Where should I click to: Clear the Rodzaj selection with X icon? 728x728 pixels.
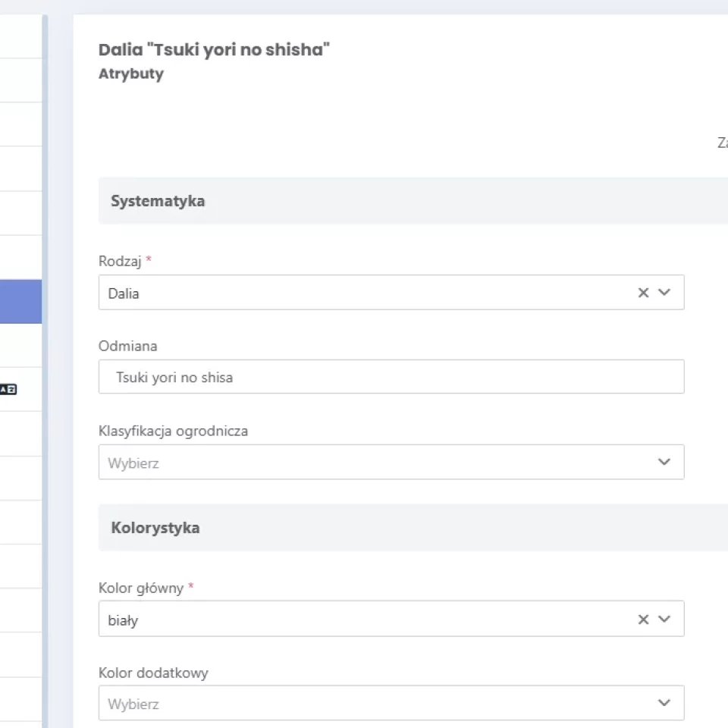click(643, 293)
